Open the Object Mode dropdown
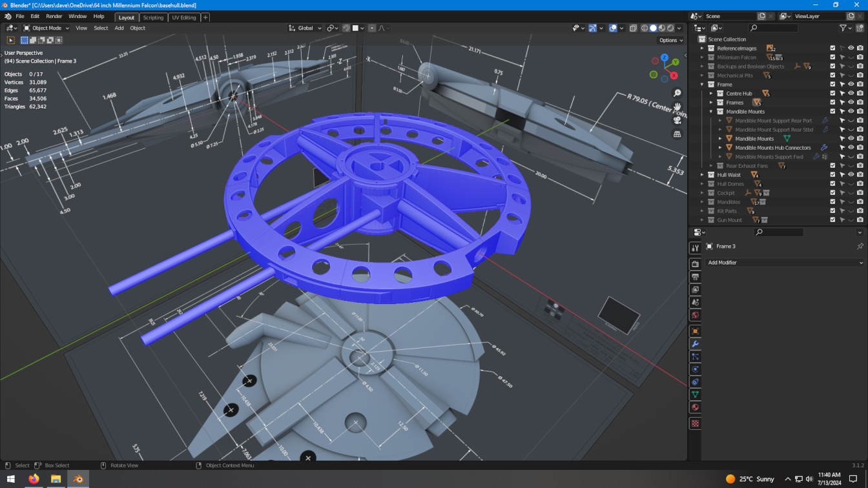This screenshot has width=868, height=488. point(46,28)
